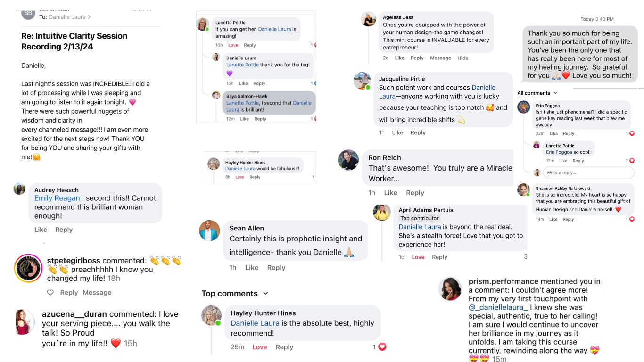Click Message under Ageless Jess's comment
Image resolution: width=644 pixels, height=362 pixels.
click(x=441, y=58)
